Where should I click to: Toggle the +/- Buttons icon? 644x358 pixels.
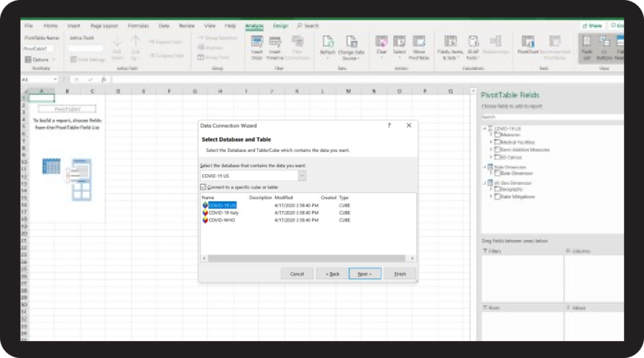(x=604, y=42)
